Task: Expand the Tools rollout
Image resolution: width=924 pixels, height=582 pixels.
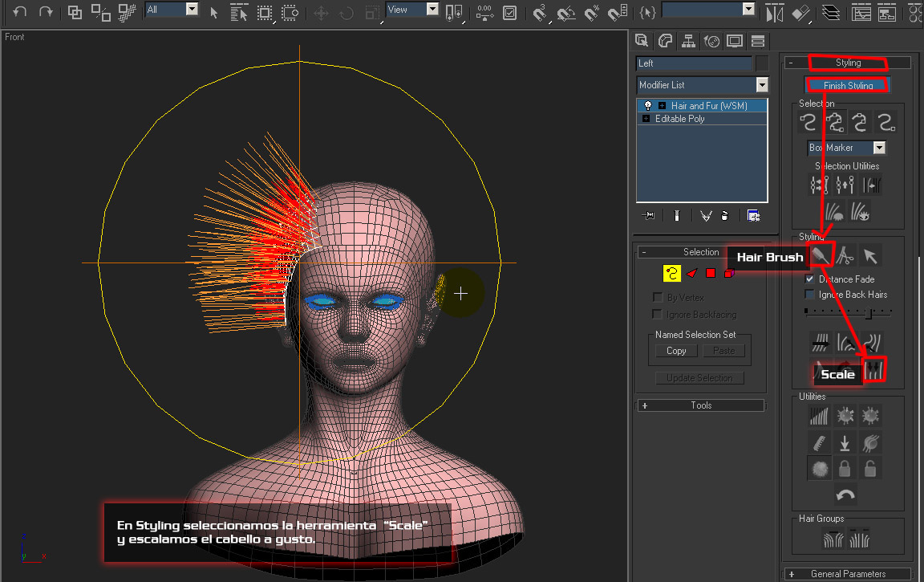Action: point(700,405)
